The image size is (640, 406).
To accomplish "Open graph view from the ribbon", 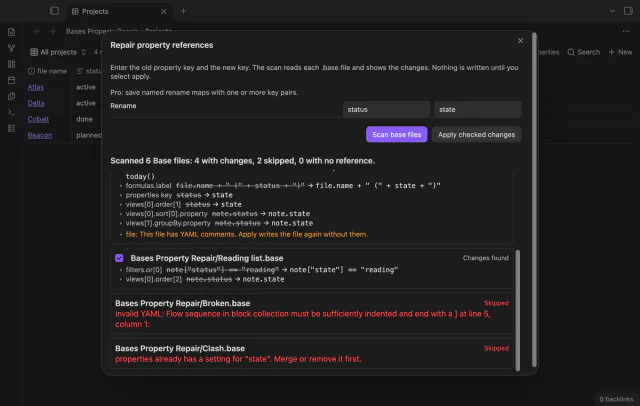I will tap(11, 48).
